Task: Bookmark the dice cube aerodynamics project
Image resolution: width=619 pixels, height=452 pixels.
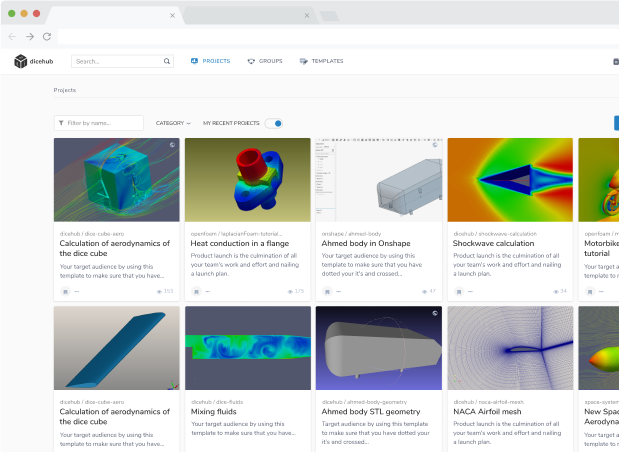Action: click(66, 292)
